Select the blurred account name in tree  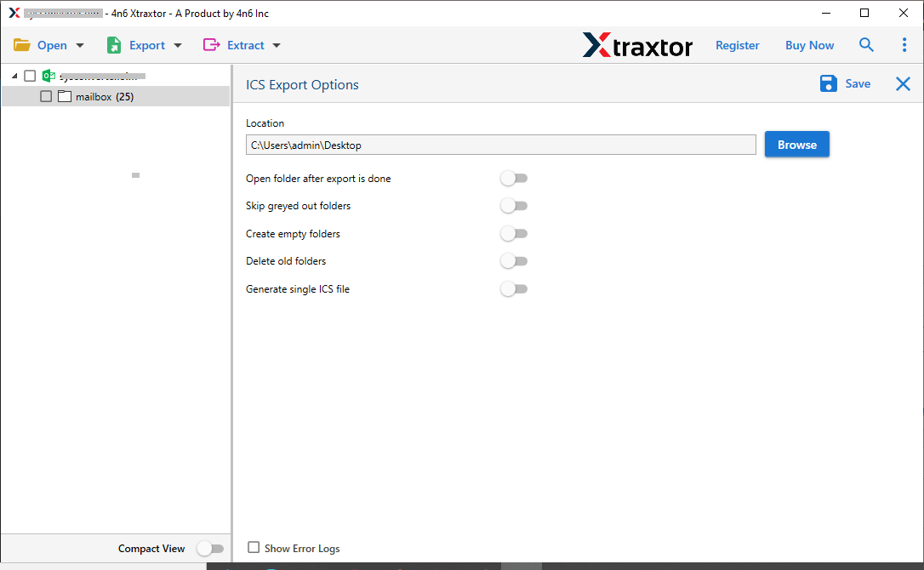pyautogui.click(x=103, y=76)
